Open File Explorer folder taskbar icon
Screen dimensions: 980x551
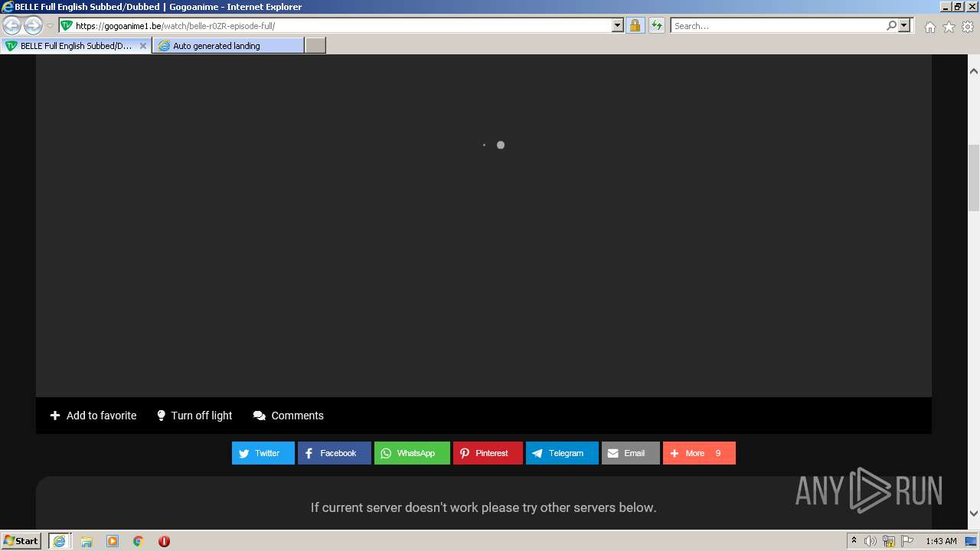click(x=87, y=541)
